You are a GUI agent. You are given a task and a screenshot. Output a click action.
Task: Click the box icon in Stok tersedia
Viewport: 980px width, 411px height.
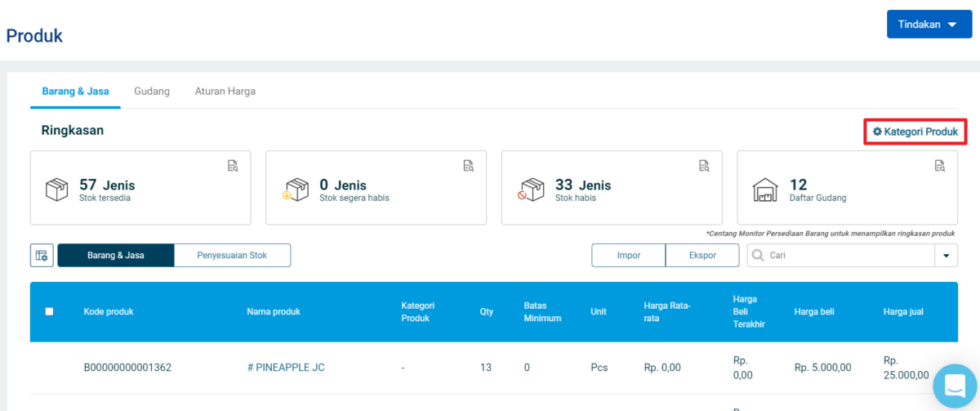[x=57, y=189]
